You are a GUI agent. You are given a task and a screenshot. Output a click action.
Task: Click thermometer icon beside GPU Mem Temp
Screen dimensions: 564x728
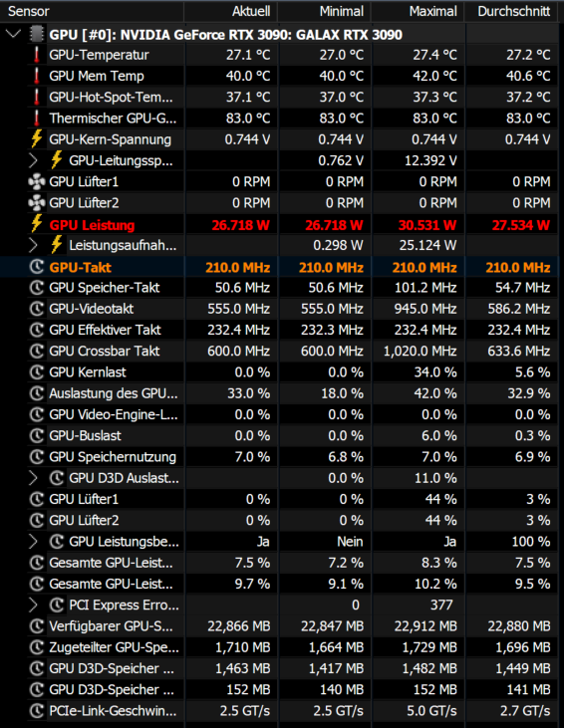pos(37,76)
